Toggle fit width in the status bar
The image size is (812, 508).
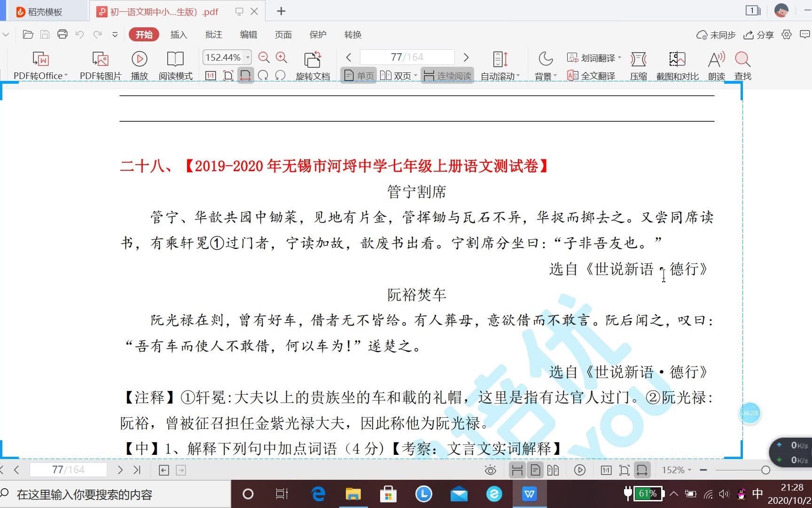pos(642,470)
